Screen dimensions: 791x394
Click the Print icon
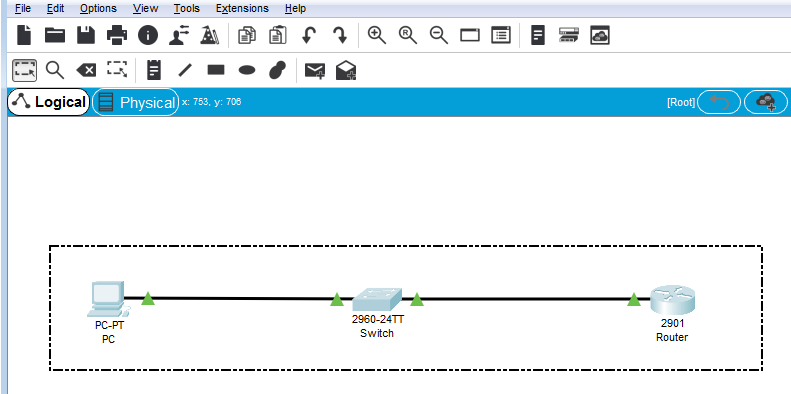[117, 35]
